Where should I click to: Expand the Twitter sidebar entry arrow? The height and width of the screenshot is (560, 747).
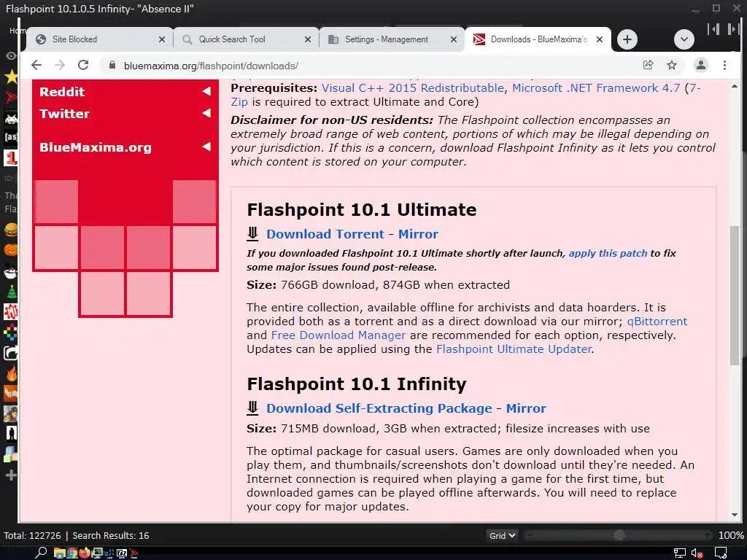pos(206,113)
